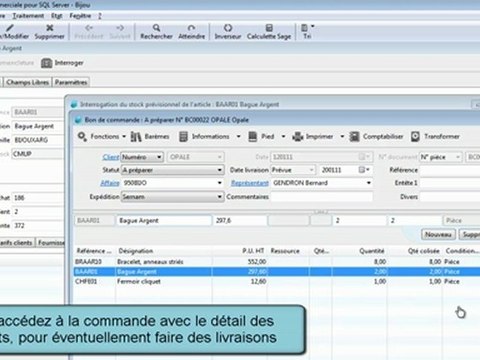480x360 pixels.
Task: Click the Atteindre toolbar icon
Action: point(191,28)
